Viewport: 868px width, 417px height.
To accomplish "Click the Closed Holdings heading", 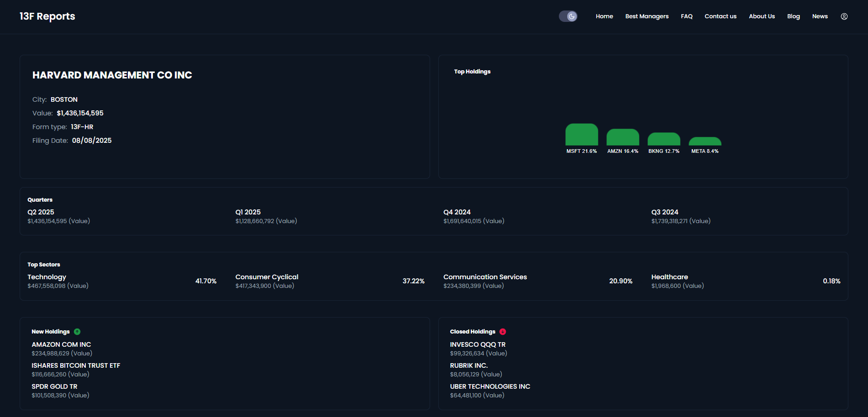I will (x=473, y=332).
